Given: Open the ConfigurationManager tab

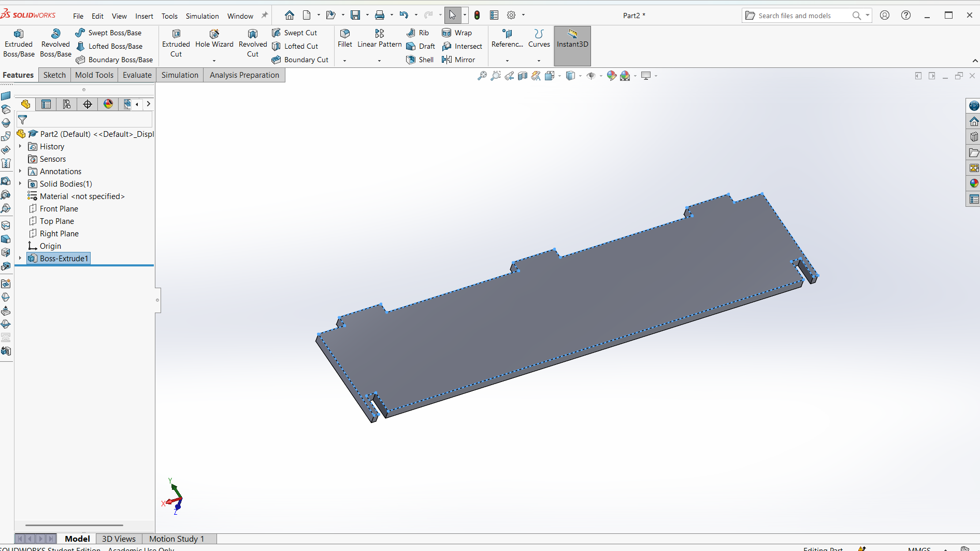Looking at the screenshot, I should [67, 104].
